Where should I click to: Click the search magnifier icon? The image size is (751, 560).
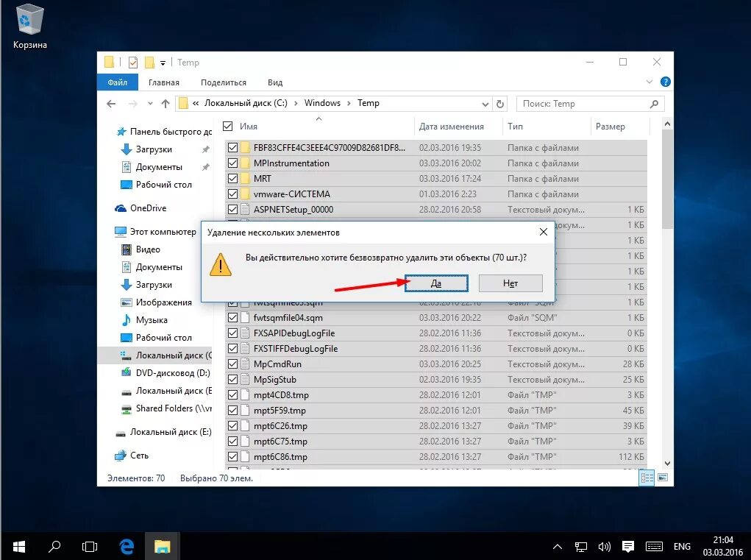(x=654, y=104)
